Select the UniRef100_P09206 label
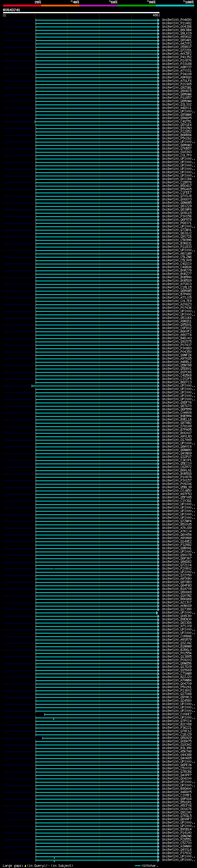197x868 pixels. [x=177, y=484]
